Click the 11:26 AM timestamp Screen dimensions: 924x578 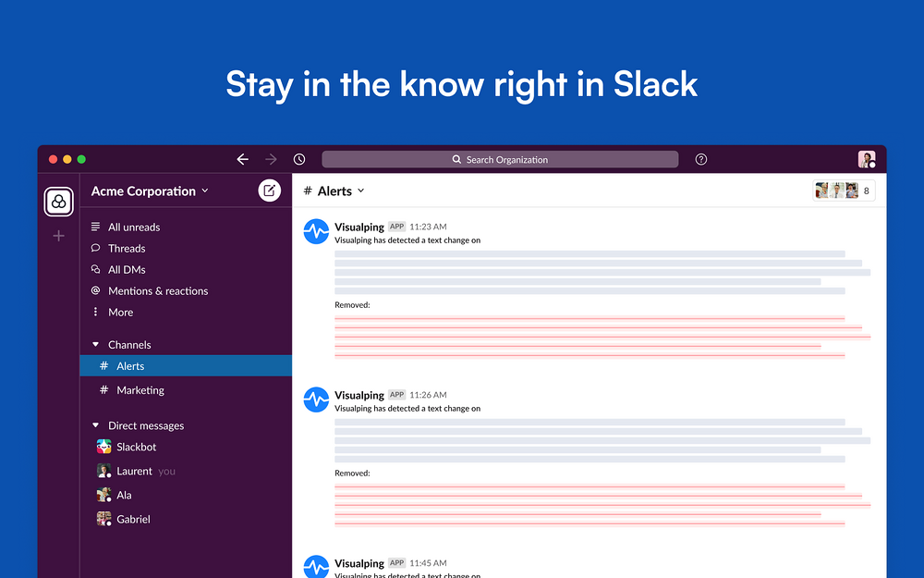pos(428,395)
